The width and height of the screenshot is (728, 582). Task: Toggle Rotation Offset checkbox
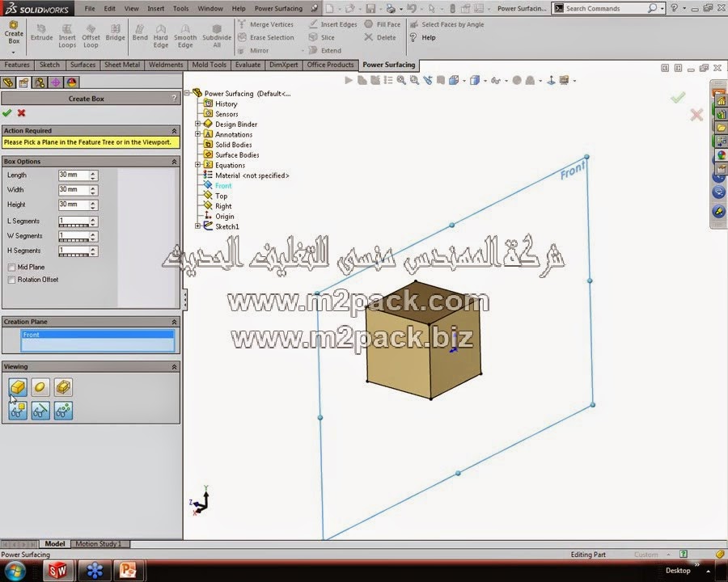coord(11,280)
